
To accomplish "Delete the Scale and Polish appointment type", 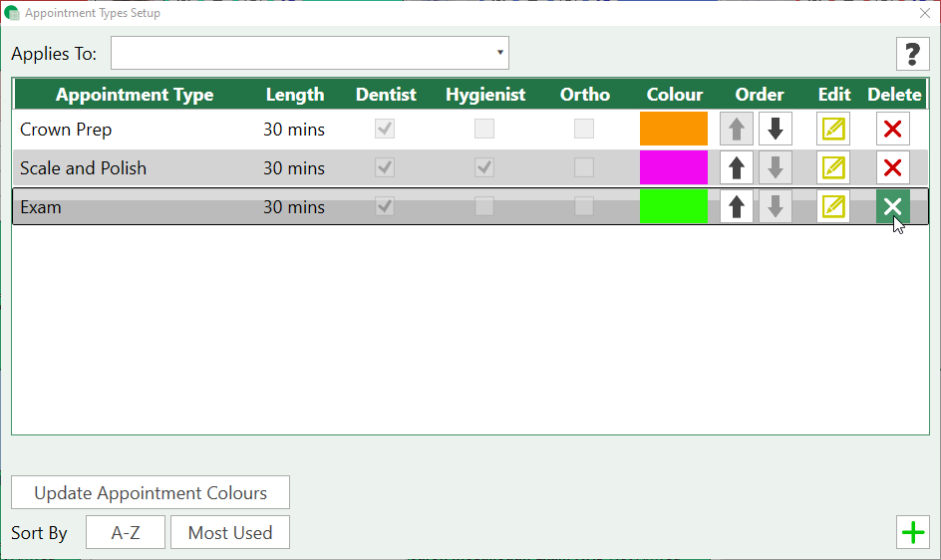I will click(893, 168).
